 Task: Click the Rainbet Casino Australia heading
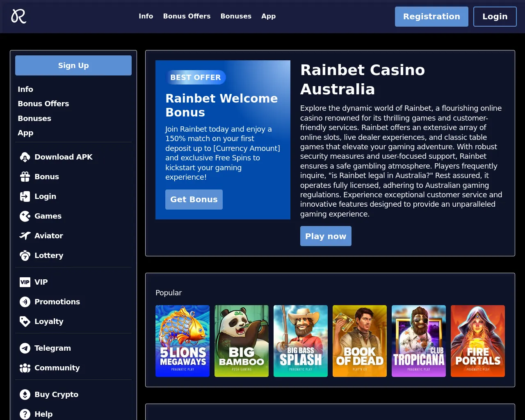(x=363, y=80)
